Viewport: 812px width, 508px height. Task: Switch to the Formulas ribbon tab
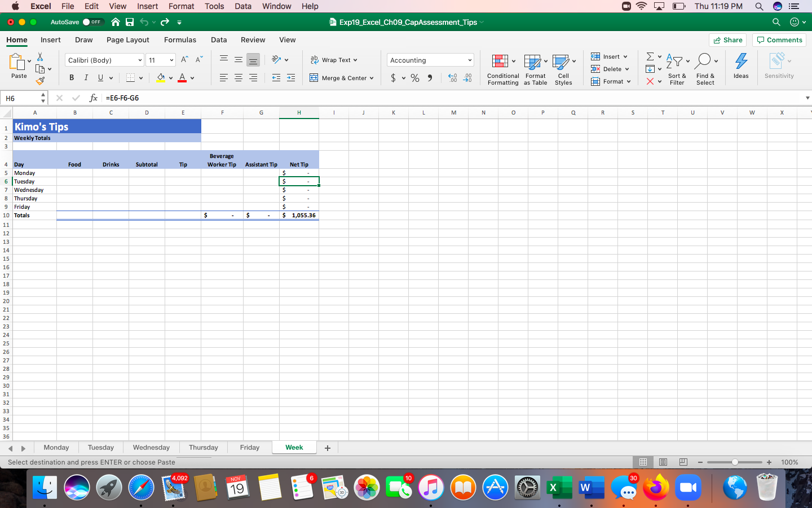point(180,40)
